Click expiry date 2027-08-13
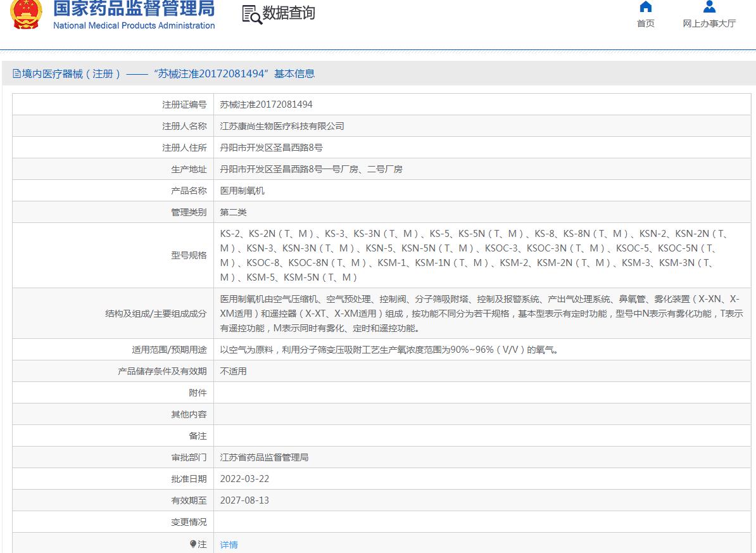756x553 pixels. click(x=244, y=500)
